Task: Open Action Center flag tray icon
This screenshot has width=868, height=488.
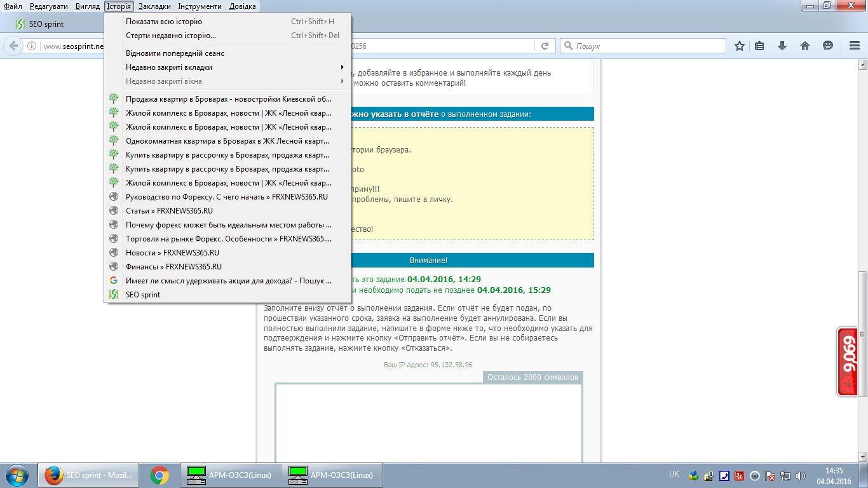Action: [770, 475]
